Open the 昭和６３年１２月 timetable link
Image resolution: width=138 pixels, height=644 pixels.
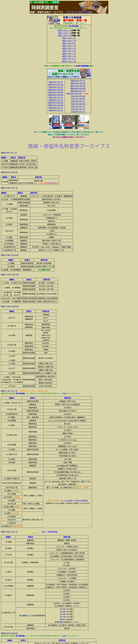click(x=69, y=61)
